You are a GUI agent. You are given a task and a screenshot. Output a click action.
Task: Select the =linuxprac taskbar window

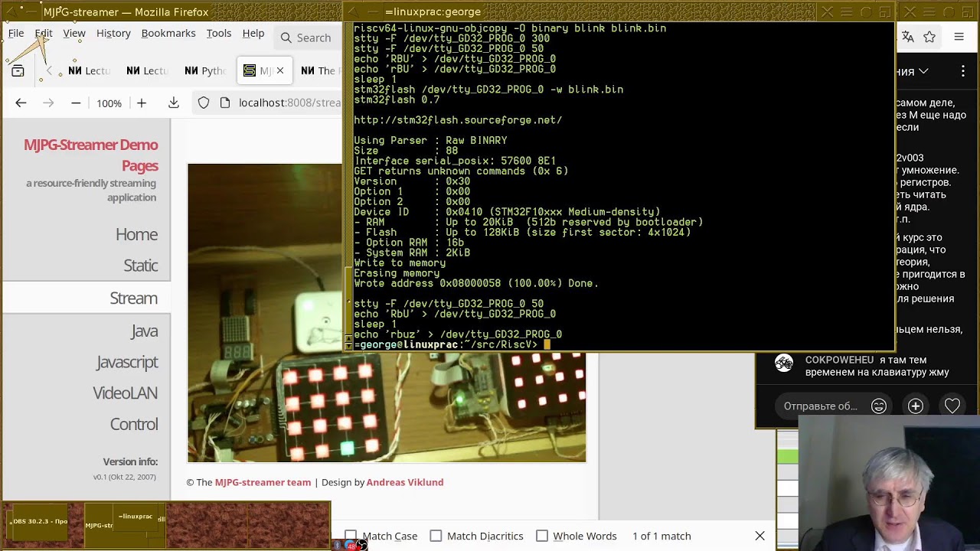[x=136, y=517]
